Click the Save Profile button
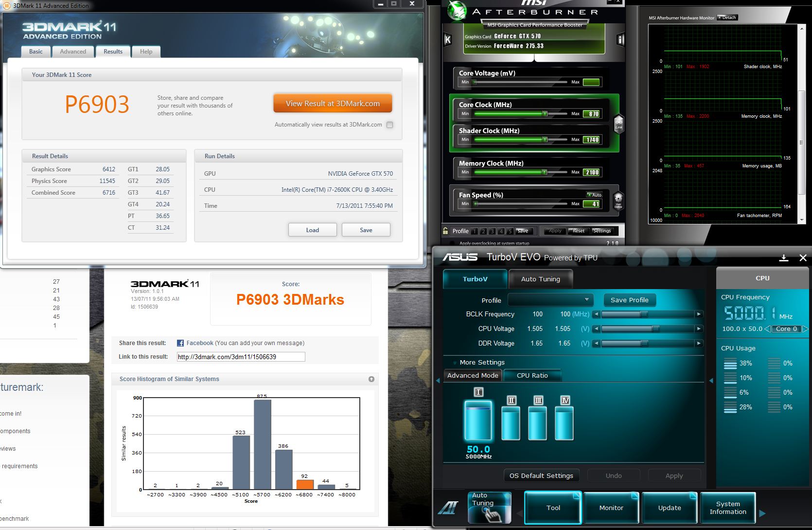The image size is (812, 530). coord(629,300)
